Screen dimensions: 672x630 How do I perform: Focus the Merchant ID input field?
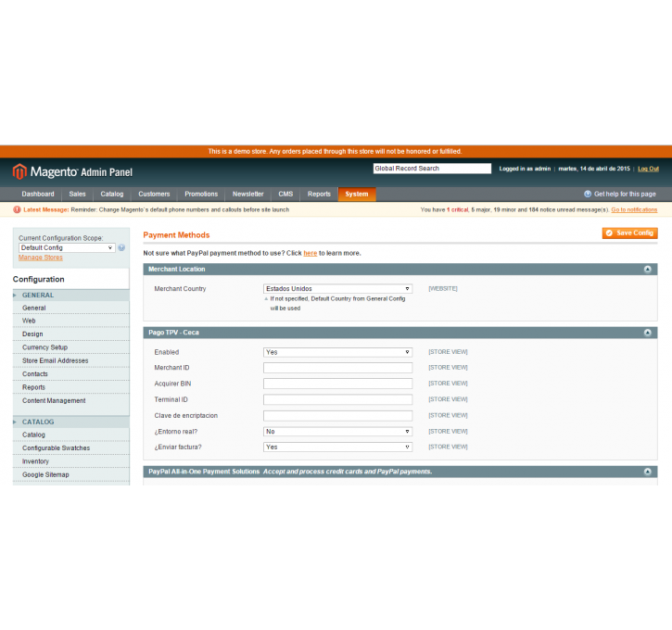pyautogui.click(x=337, y=368)
